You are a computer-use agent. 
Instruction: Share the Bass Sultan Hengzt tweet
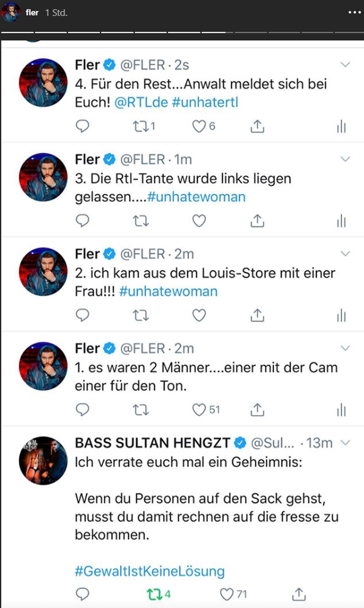299,594
